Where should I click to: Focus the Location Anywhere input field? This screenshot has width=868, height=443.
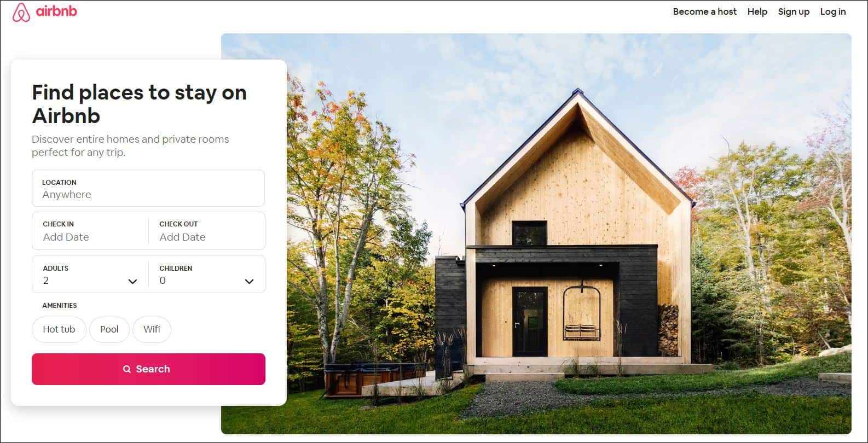tap(148, 188)
